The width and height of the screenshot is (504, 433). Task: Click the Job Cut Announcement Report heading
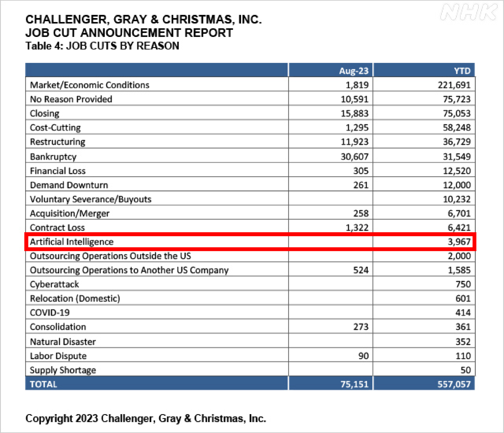coord(129,33)
